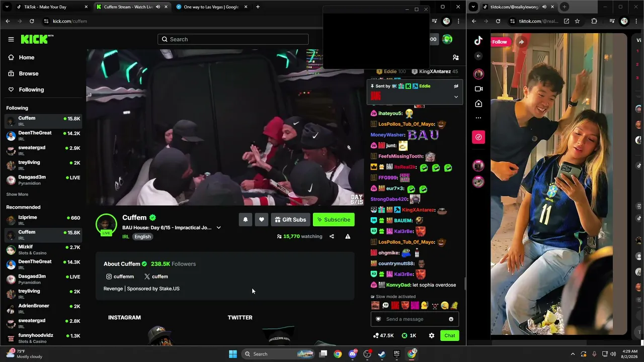Follow Cuffem with the heart button
This screenshot has width=644, height=362.
[x=262, y=220]
